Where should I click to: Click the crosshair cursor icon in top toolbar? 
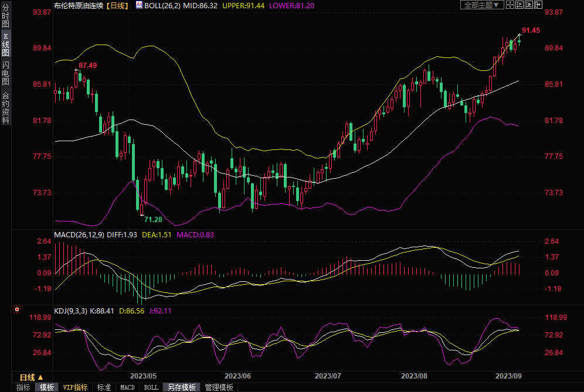click(x=511, y=5)
